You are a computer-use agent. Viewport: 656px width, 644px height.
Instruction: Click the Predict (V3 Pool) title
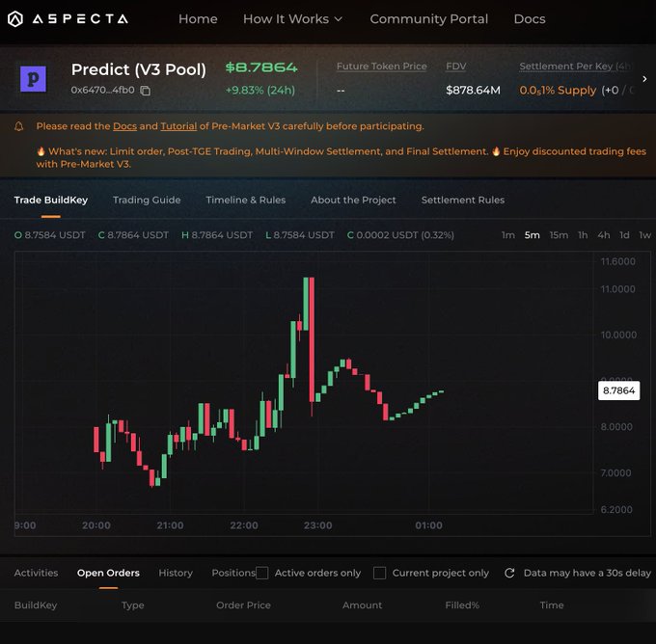click(139, 69)
